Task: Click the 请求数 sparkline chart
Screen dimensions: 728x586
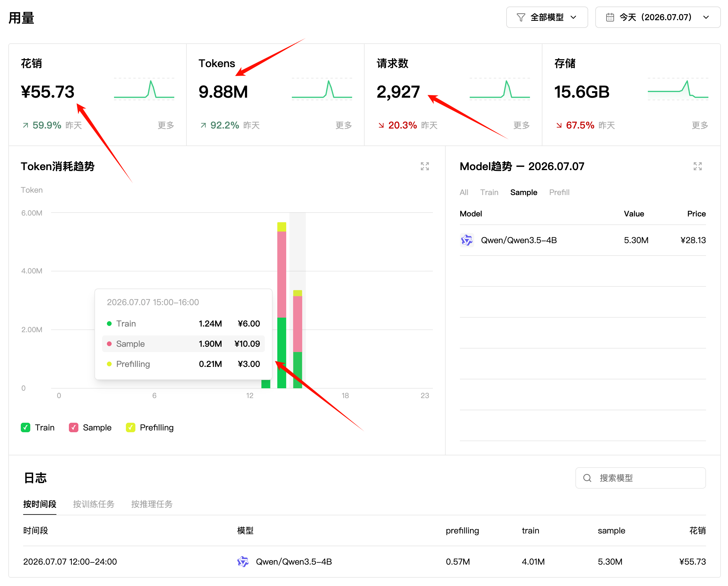Action: (500, 89)
